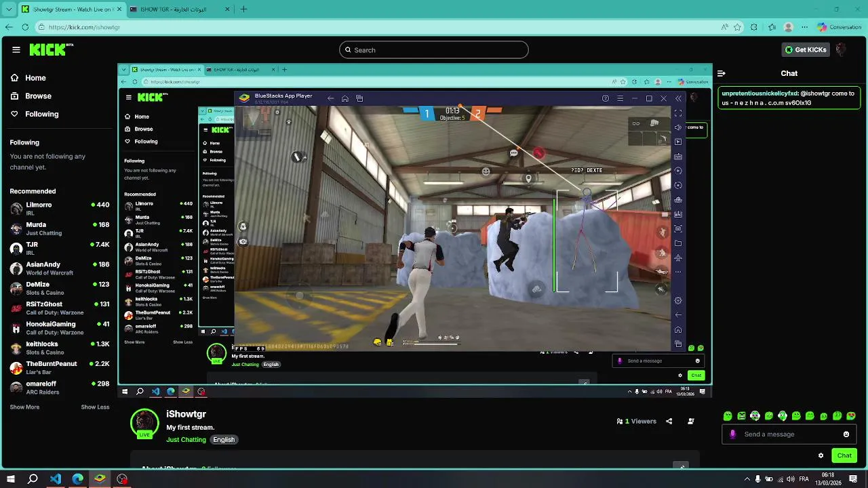The height and width of the screenshot is (488, 868).
Task: Open keithlocks's channel
Action: 60,348
